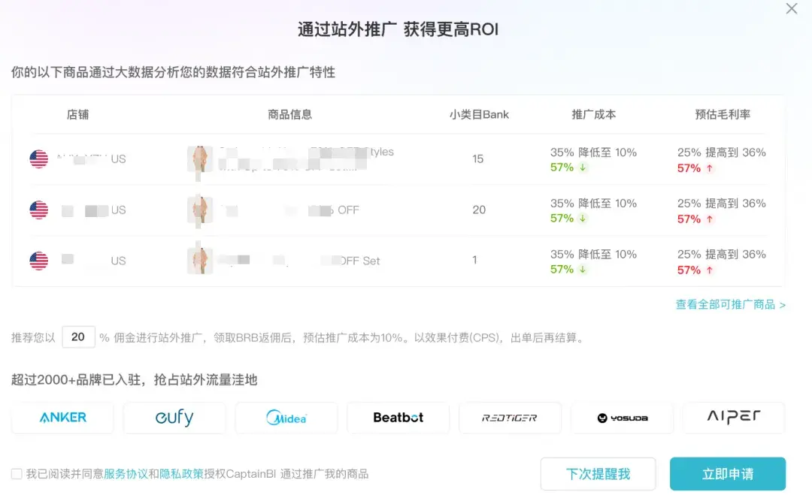
Task: Open the 查看全部可推广商品 link
Action: pyautogui.click(x=730, y=305)
